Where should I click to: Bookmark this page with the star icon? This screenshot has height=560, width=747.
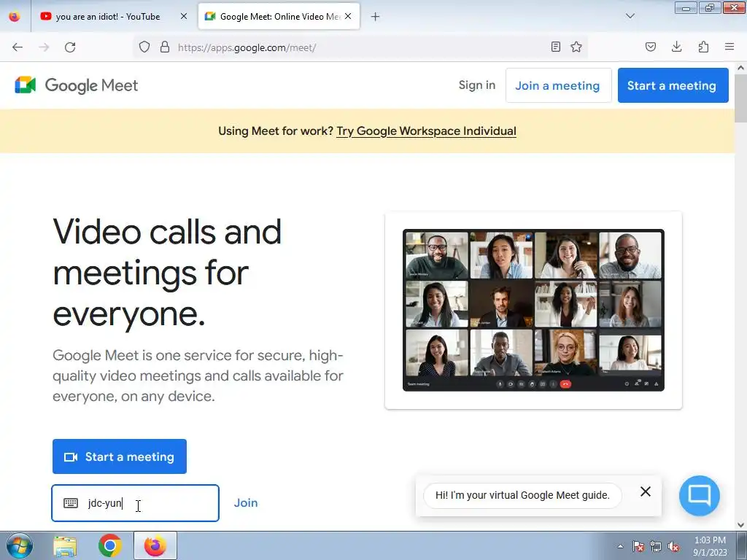[576, 47]
